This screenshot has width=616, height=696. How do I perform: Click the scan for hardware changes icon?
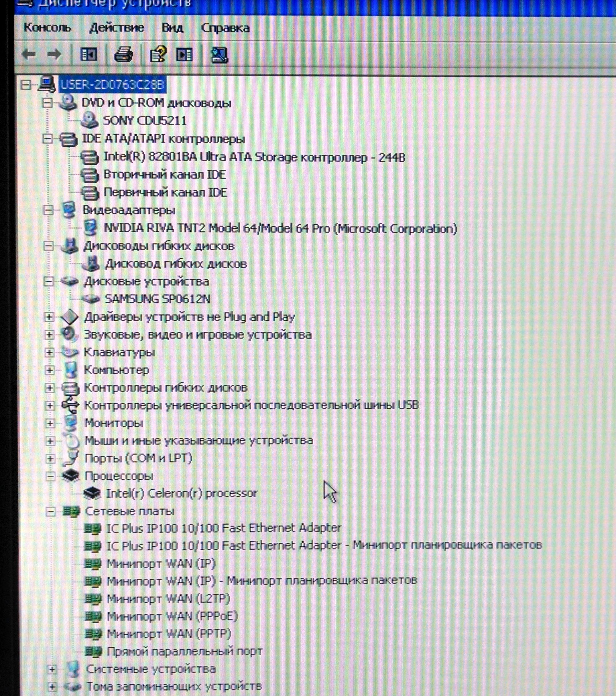click(219, 54)
